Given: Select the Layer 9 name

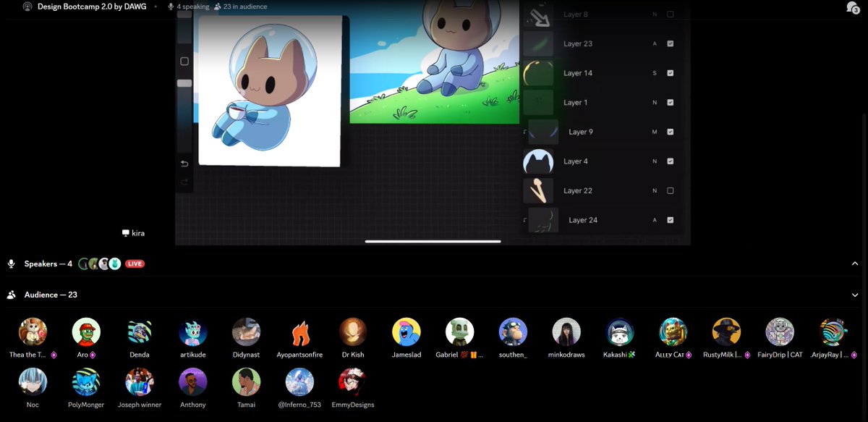Looking at the screenshot, I should [x=581, y=132].
